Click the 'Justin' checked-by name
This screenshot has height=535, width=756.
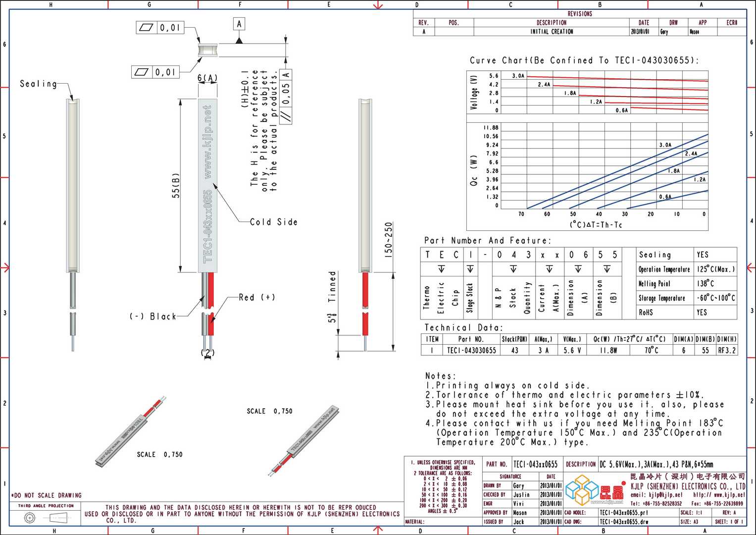point(521,494)
